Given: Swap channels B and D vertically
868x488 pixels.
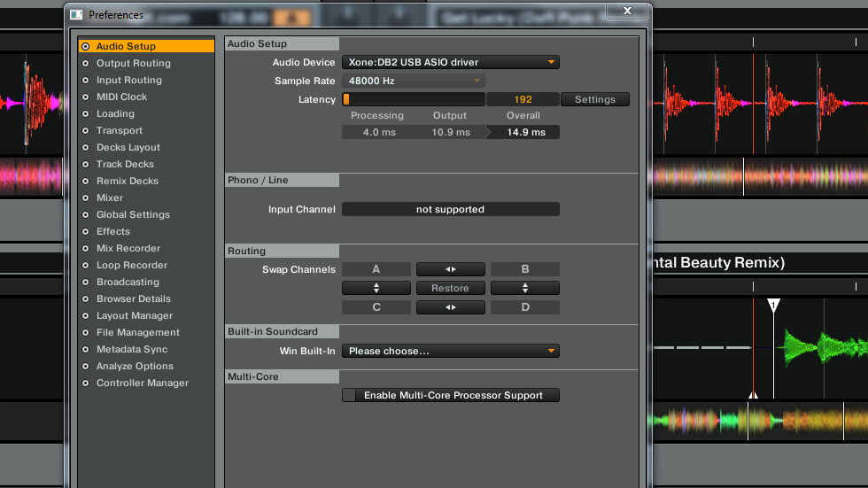Looking at the screenshot, I should point(524,288).
